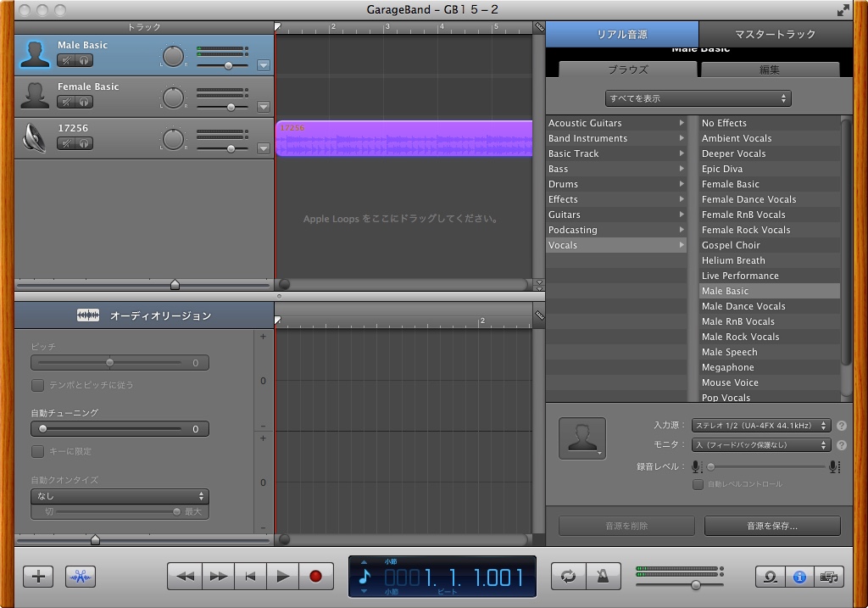Click the add new track plus button

point(38,577)
